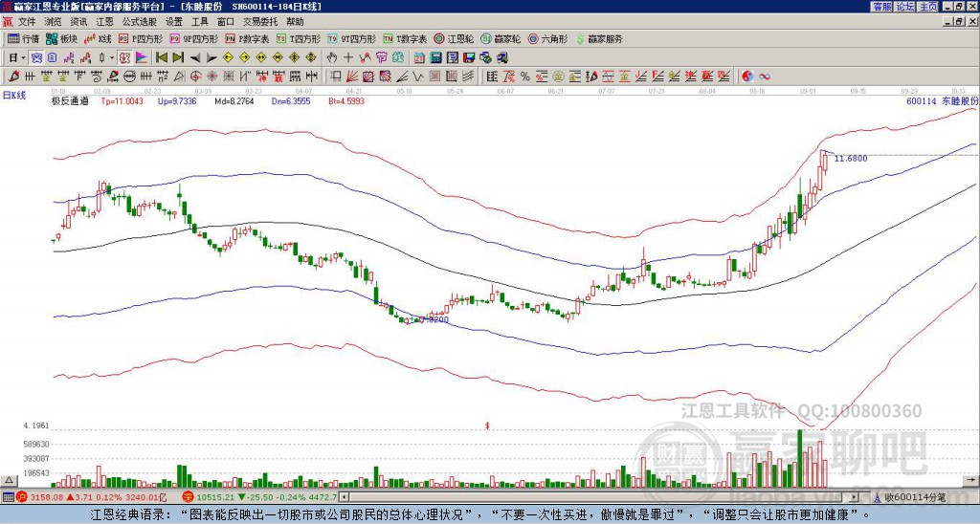Open the 设置 menu

174,22
